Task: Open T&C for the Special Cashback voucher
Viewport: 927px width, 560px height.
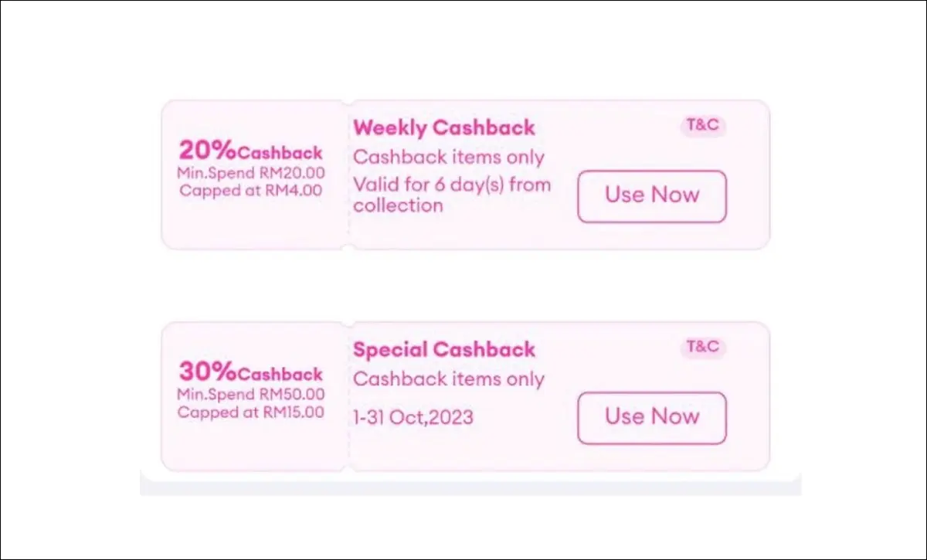Action: [x=702, y=347]
